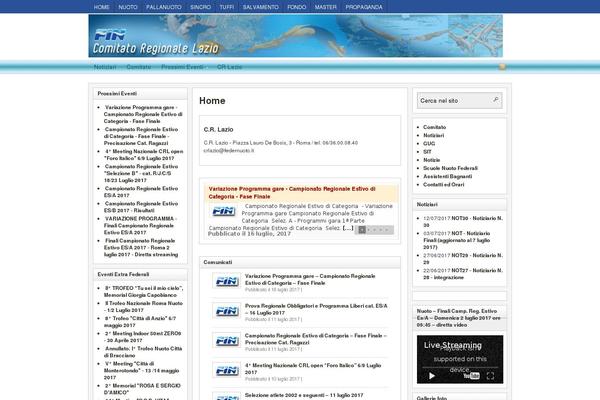600x400 pixels.
Task: Open the CR Lazio submenu tab
Action: click(x=229, y=67)
